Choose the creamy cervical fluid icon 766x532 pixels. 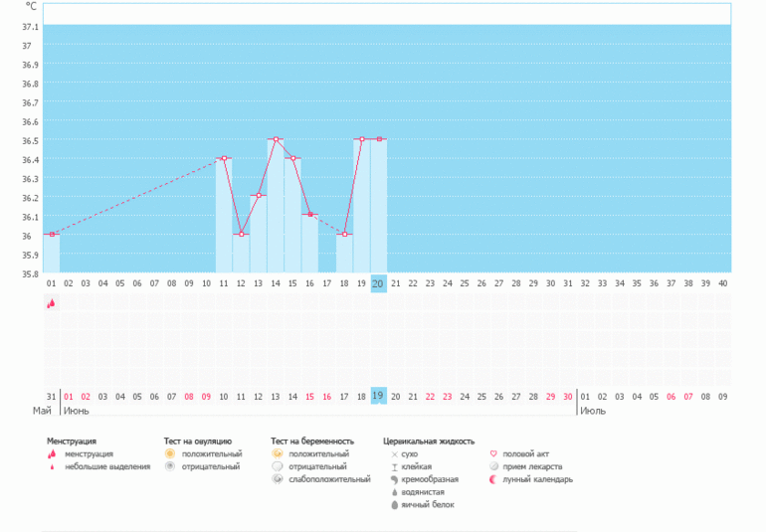pyautogui.click(x=394, y=479)
